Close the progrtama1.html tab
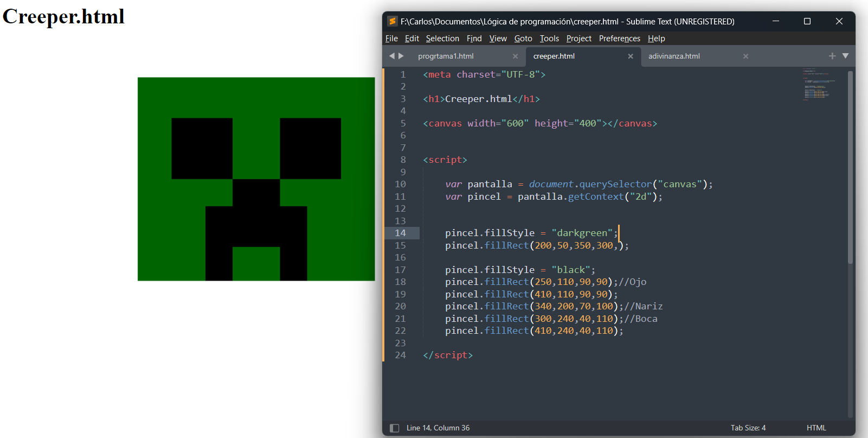The height and width of the screenshot is (438, 868). click(515, 56)
